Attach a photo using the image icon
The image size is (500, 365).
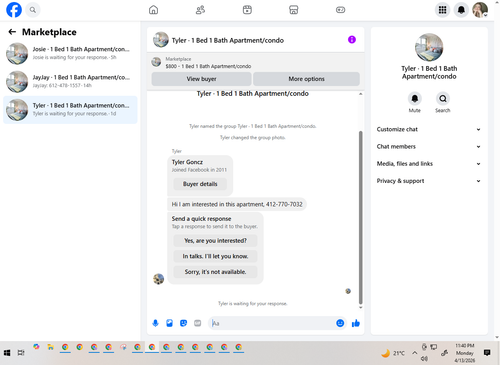pyautogui.click(x=169, y=323)
